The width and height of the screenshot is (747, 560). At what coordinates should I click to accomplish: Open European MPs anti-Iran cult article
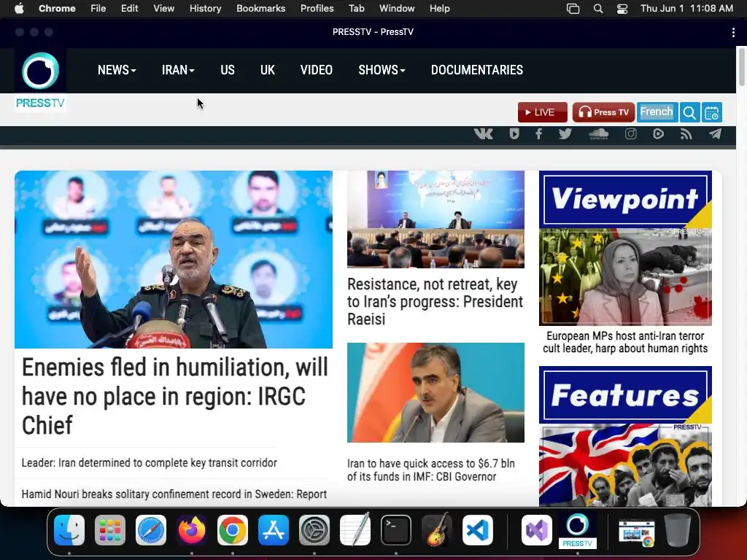coord(625,342)
